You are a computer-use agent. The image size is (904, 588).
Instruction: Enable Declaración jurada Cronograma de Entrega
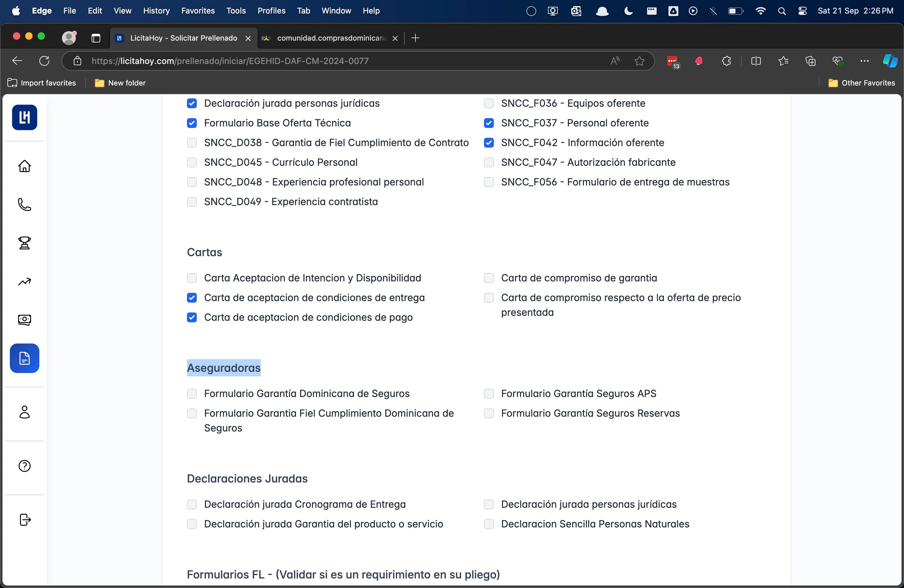click(192, 504)
